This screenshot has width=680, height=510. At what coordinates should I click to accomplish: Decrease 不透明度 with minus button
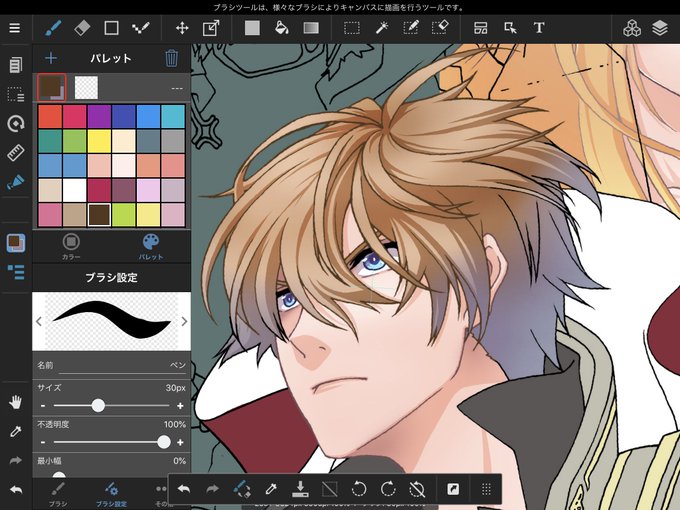[43, 443]
